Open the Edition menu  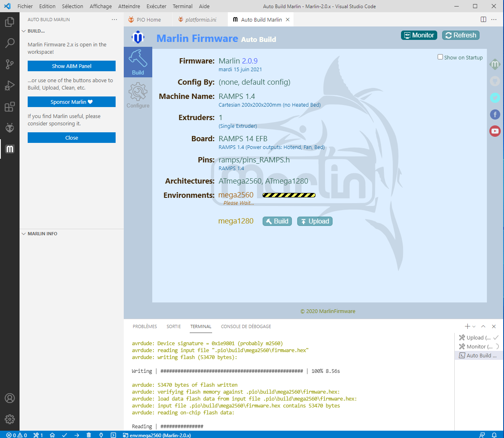pyautogui.click(x=47, y=6)
